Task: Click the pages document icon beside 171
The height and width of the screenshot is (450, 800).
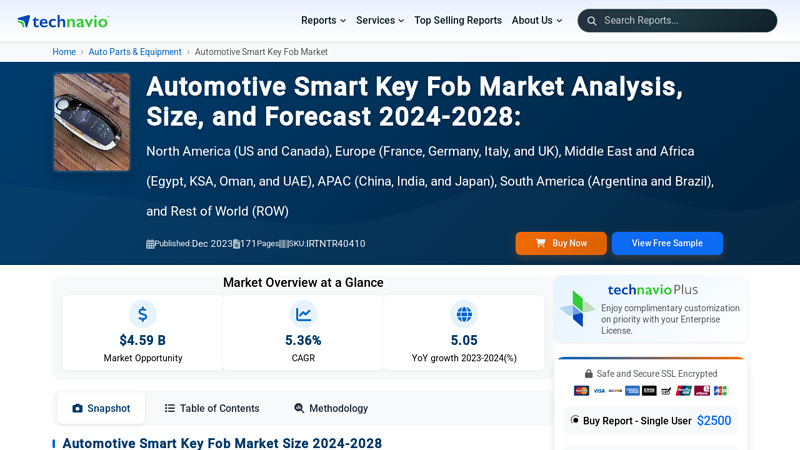Action: click(236, 244)
